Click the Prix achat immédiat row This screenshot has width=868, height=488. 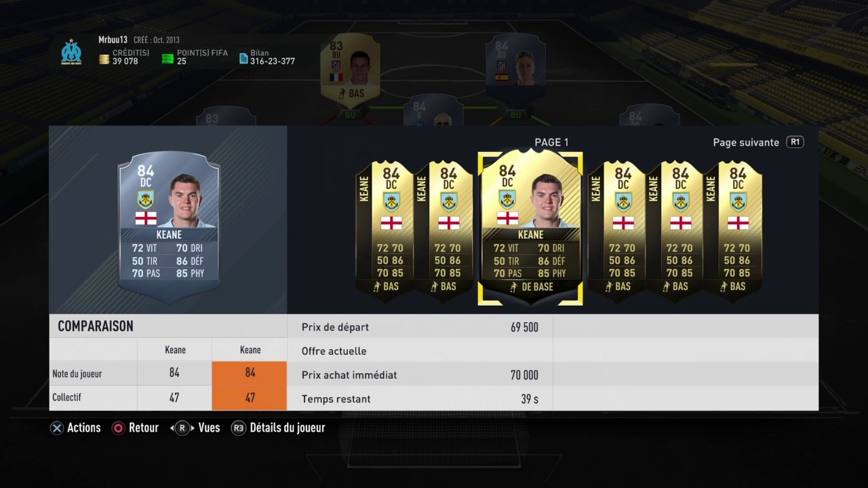click(420, 375)
